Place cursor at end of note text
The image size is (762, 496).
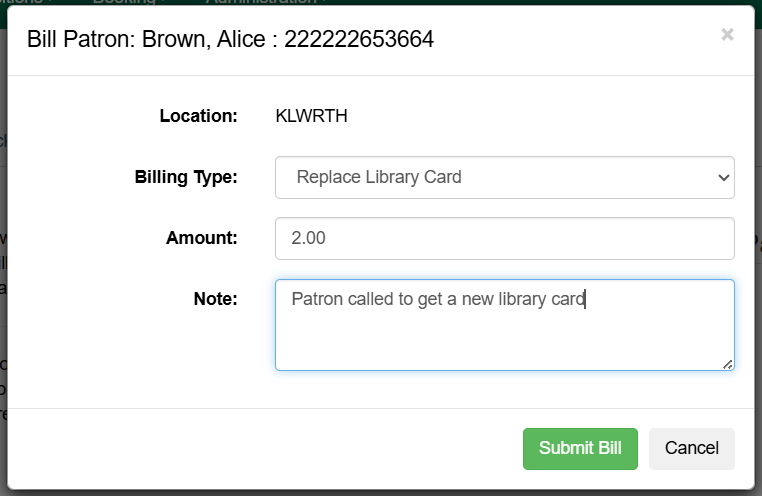pos(585,298)
